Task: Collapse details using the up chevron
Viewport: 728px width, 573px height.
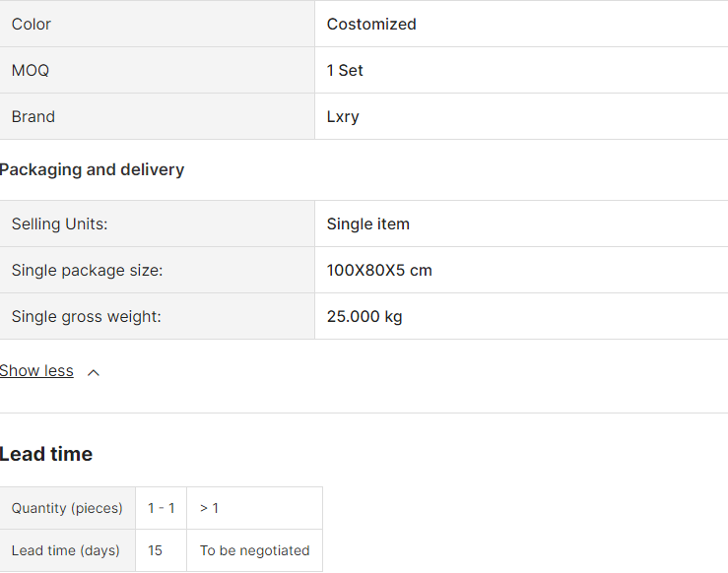Action: coord(94,372)
